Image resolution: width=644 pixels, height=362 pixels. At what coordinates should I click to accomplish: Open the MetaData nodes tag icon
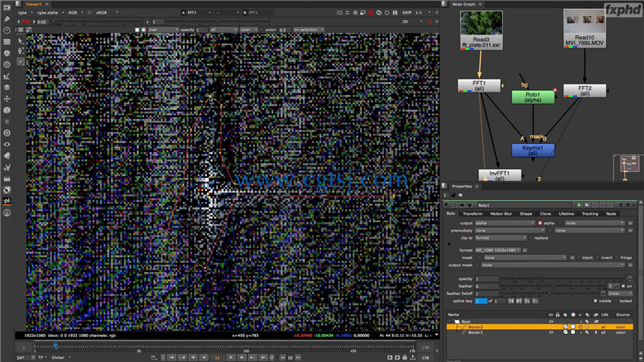[x=6, y=156]
